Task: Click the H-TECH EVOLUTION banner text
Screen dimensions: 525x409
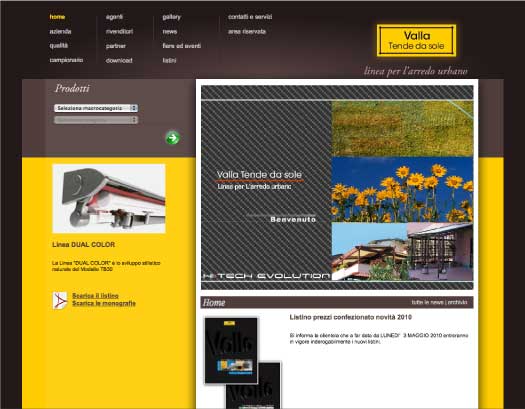Action: tap(267, 276)
